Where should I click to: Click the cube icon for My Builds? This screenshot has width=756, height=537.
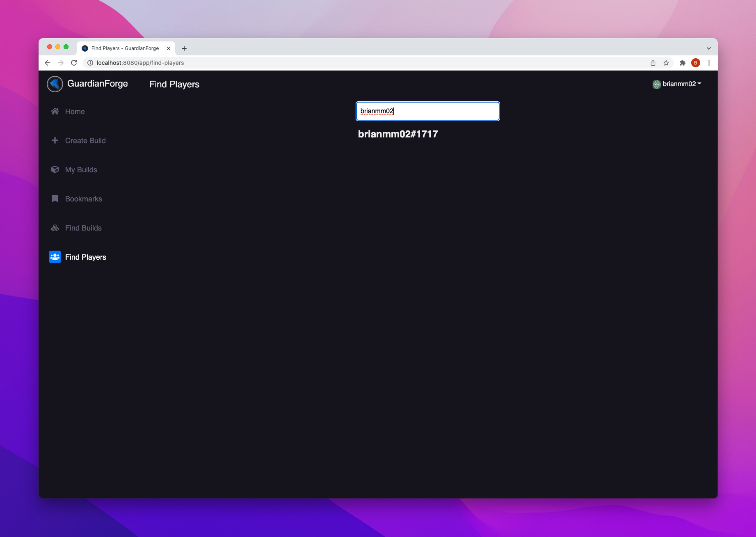click(x=55, y=169)
